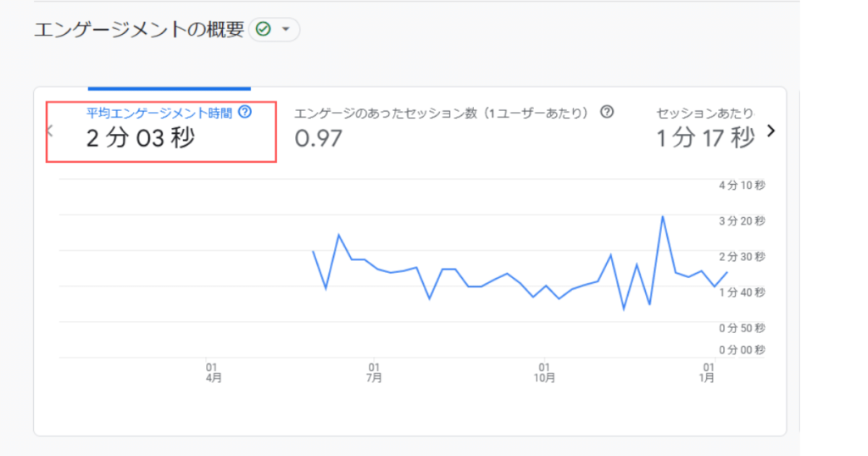This screenshot has width=868, height=456.
Task: Click the 2 分 03 秒 value
Action: 141,138
